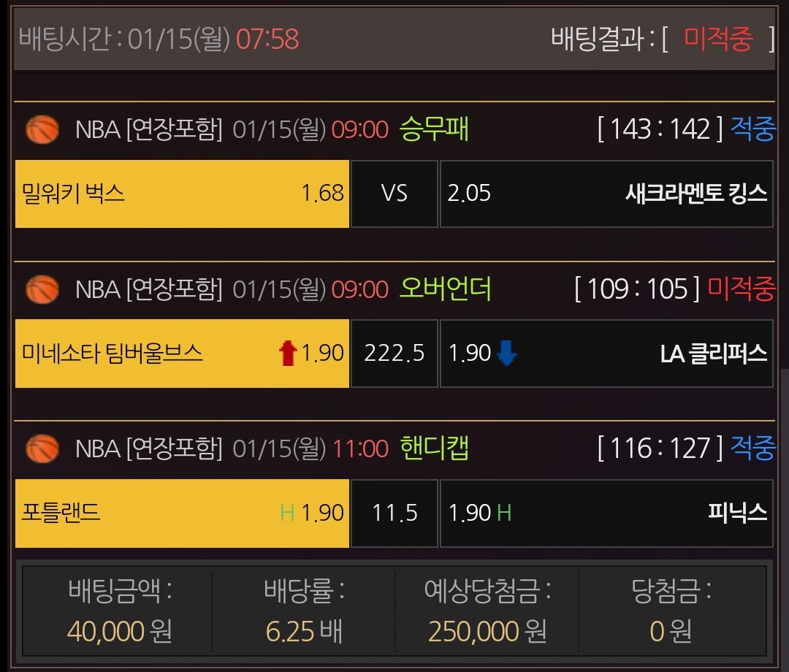Screen dimensions: 789x672
Task: Click the 배팅시간 07:58 timestamp
Action: pos(159,39)
